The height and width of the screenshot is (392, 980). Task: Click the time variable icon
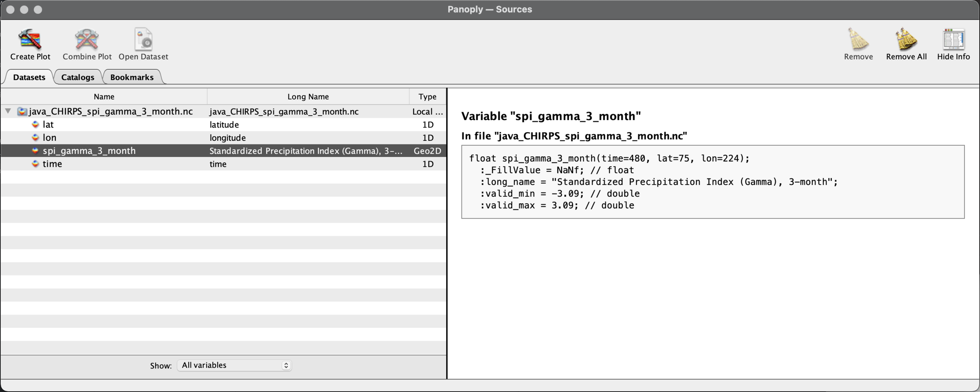coord(35,164)
